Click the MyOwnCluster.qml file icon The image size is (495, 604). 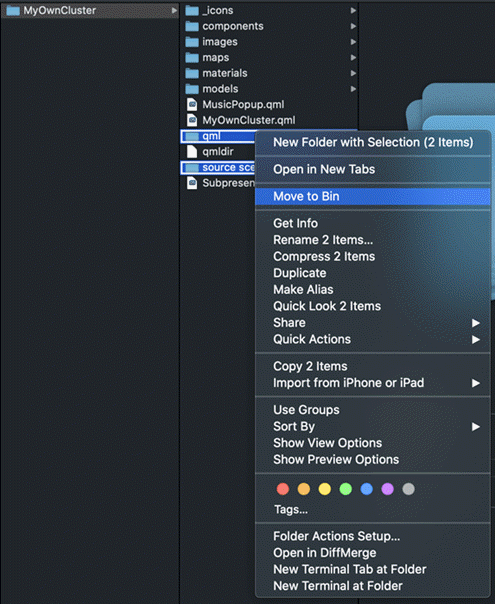[x=192, y=120]
